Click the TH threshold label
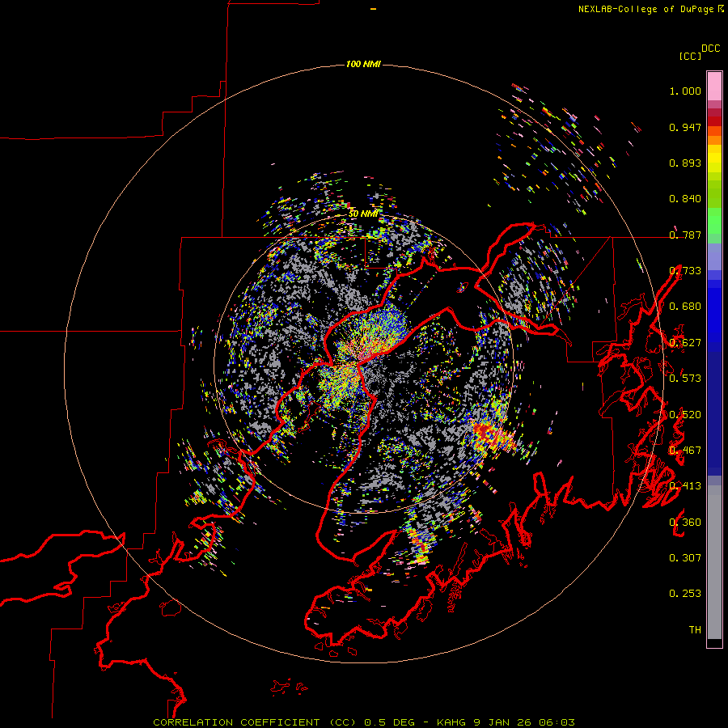The height and width of the screenshot is (728, 728). [x=695, y=630]
